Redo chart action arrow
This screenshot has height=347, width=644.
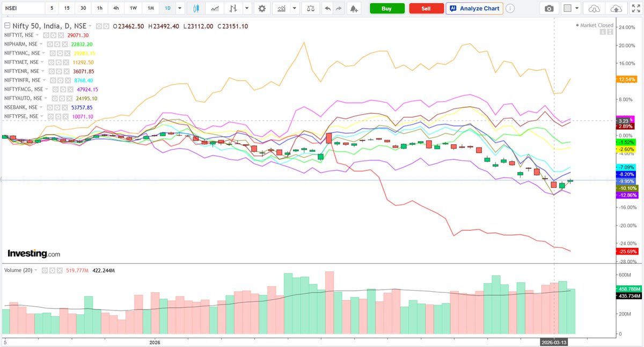[x=338, y=9]
